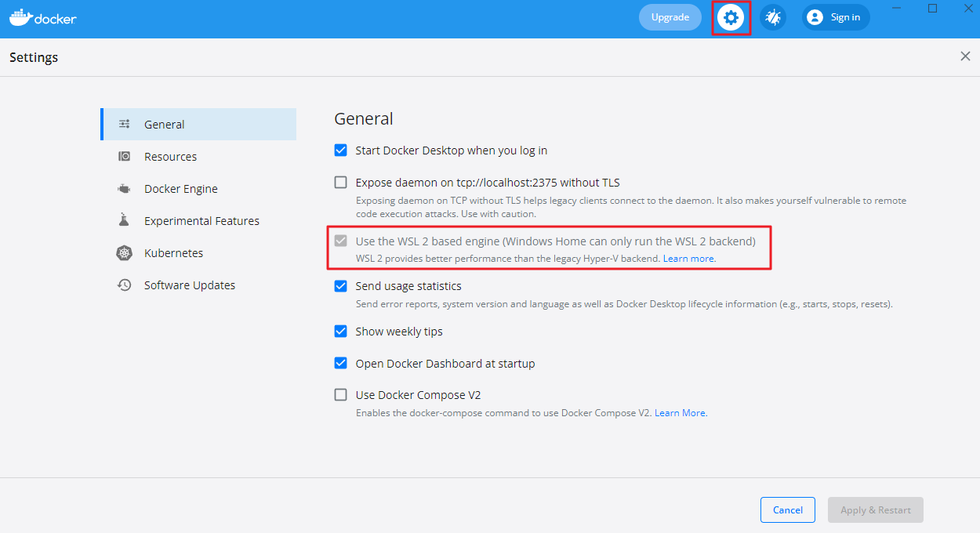This screenshot has width=980, height=533.
Task: Open the troubleshoot bug icon
Action: pyautogui.click(x=773, y=17)
